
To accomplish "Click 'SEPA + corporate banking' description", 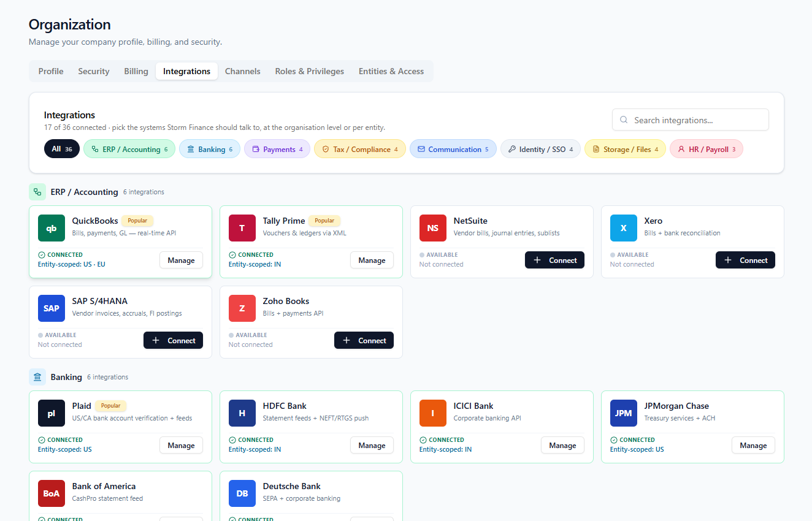I will (x=302, y=498).
